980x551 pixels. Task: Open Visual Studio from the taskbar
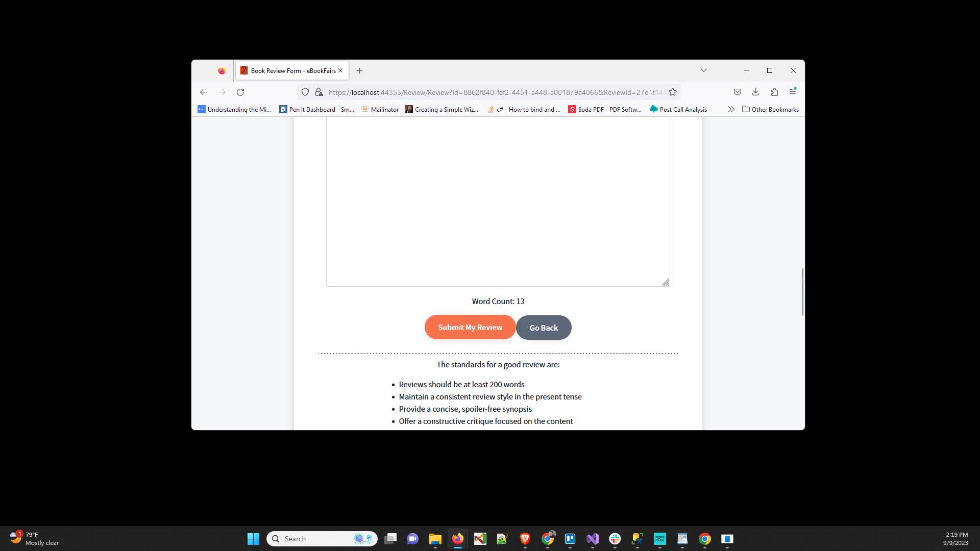593,539
